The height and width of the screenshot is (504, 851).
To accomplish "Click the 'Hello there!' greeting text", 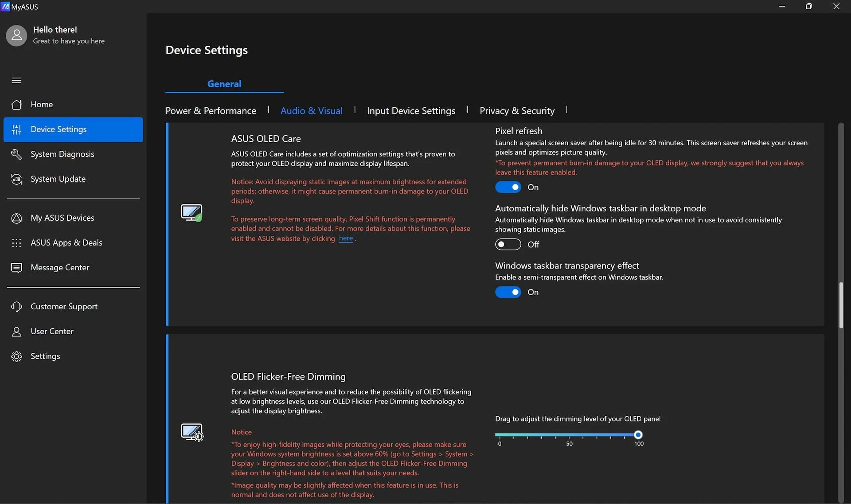I will (55, 30).
